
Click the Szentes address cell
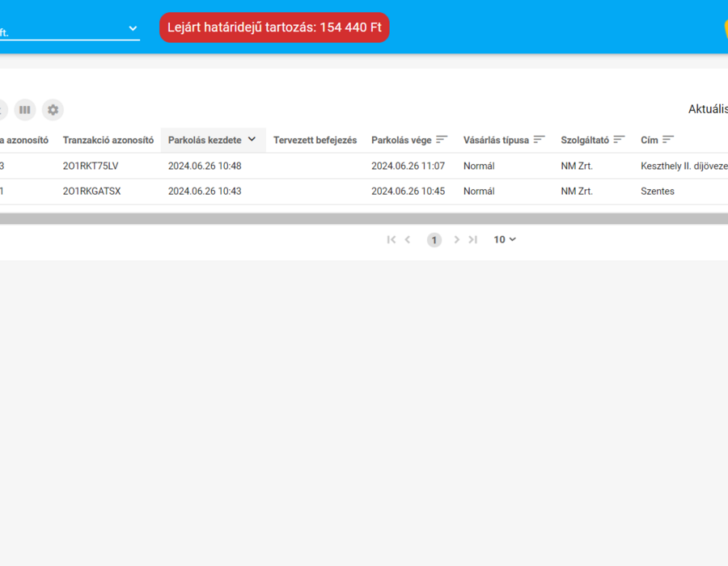click(658, 191)
